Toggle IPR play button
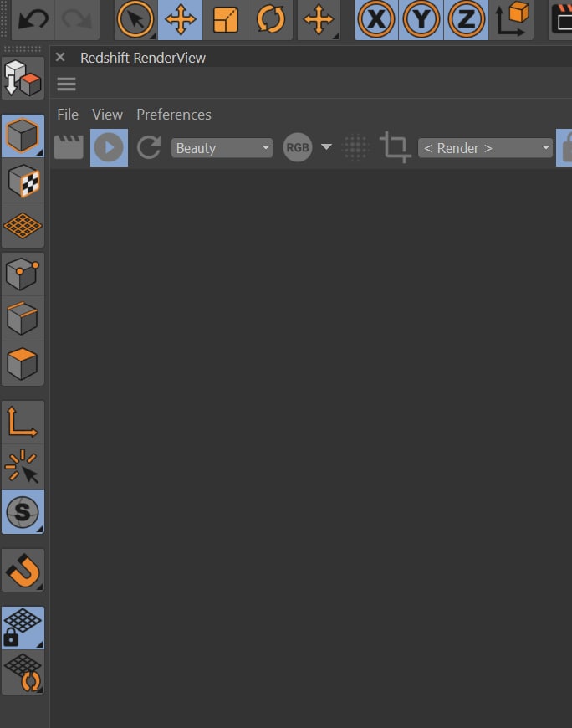 (x=109, y=147)
